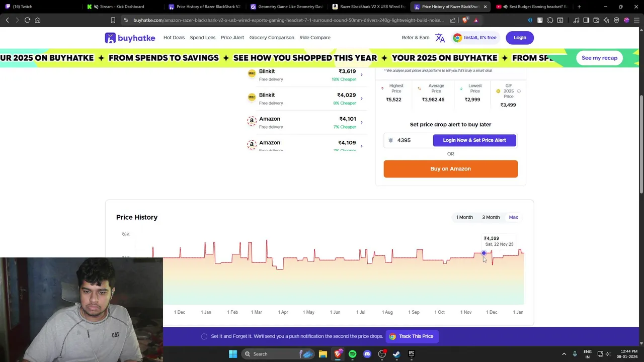Image resolution: width=644 pixels, height=362 pixels.
Task: Click the Brave Shields icon in address bar
Action: pos(465,20)
